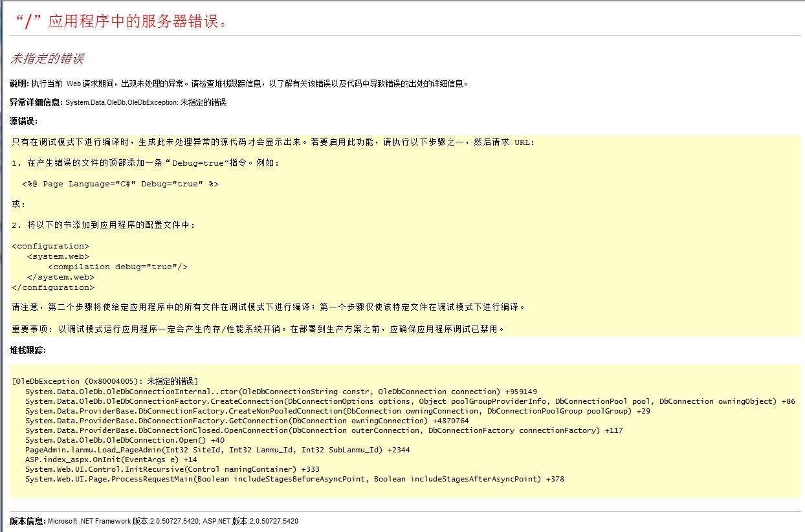Click the bold "堆栈跟踪:" label

[x=28, y=350]
